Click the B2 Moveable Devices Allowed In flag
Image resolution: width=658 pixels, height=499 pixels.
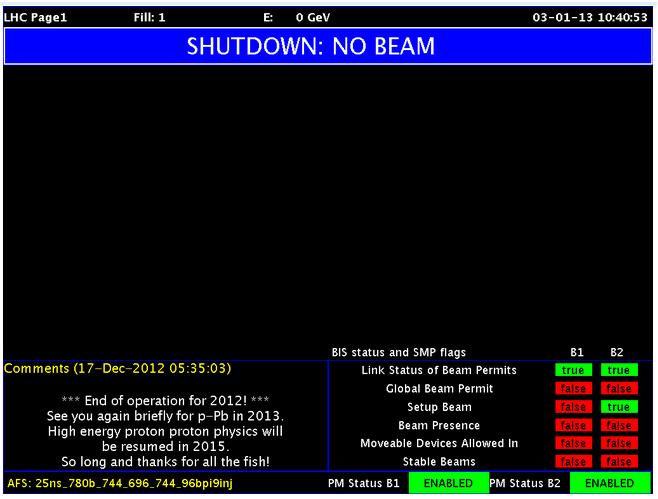pyautogui.click(x=617, y=444)
